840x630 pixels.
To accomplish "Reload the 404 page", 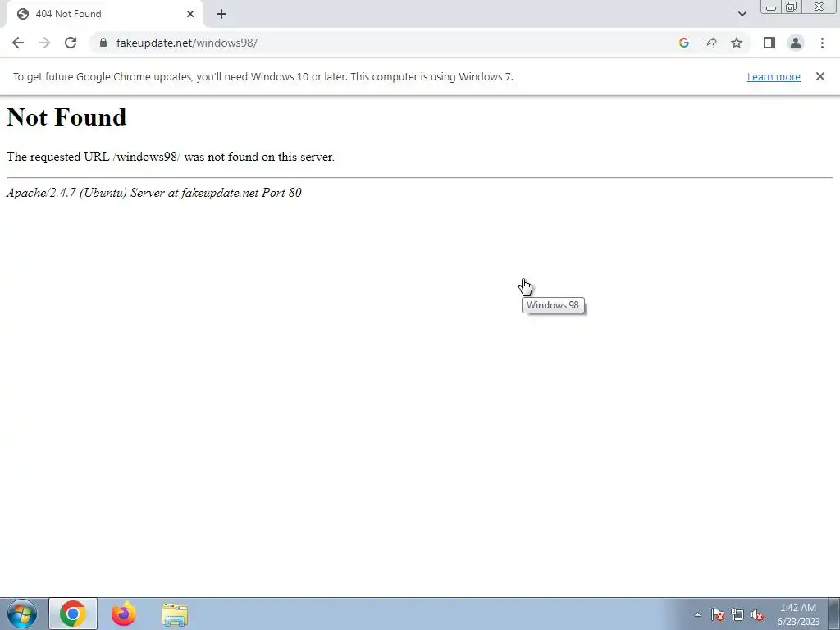I will click(71, 43).
